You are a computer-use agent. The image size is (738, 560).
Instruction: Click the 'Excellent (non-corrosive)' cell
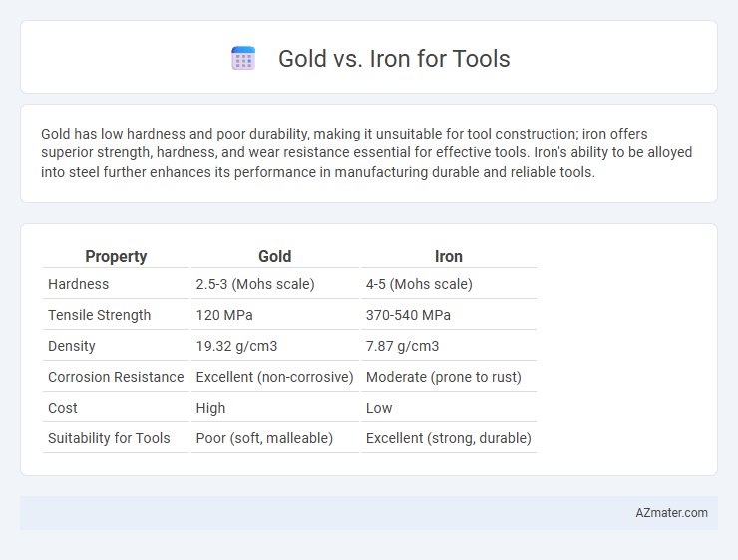tap(275, 377)
